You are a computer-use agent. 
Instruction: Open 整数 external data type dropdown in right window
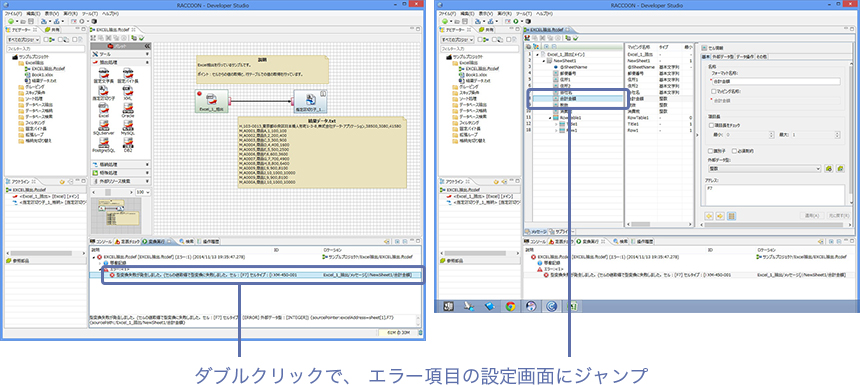764,168
